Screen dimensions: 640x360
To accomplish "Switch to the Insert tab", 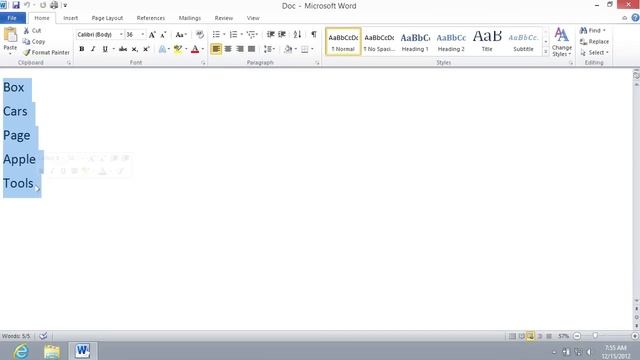I will pos(71,18).
